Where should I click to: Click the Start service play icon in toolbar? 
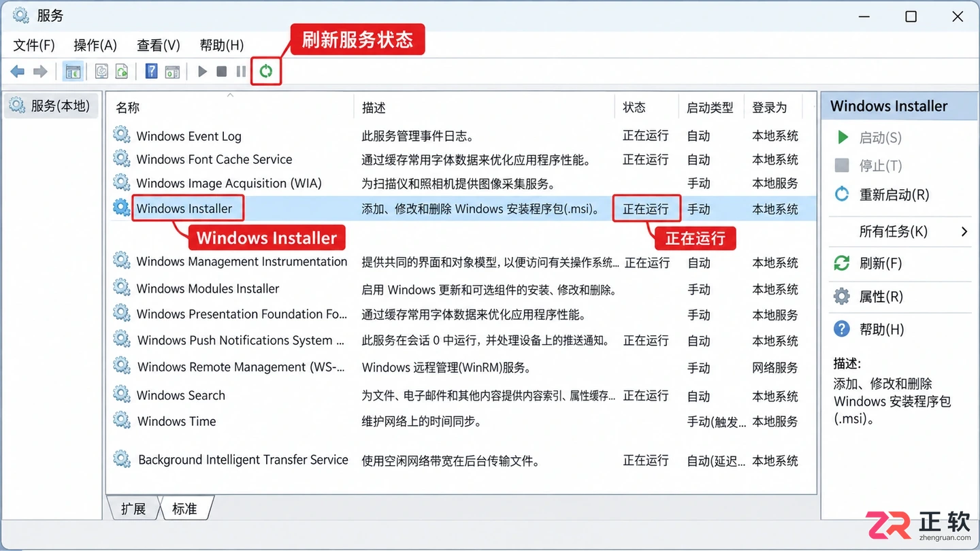tap(202, 71)
